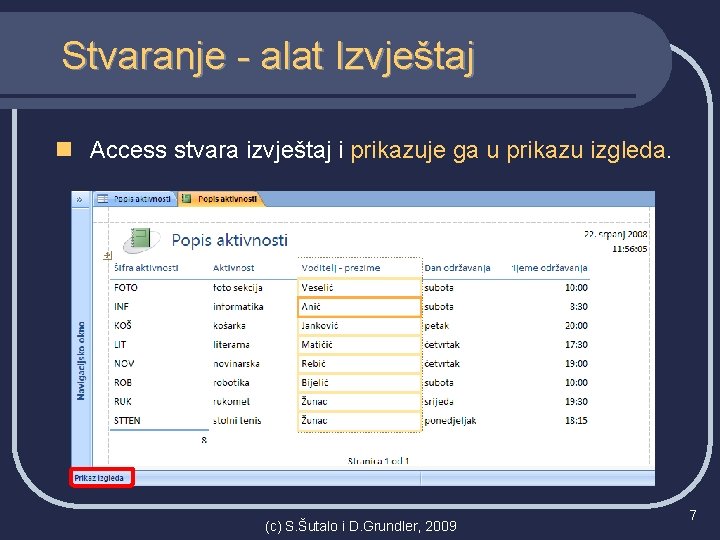The image size is (720, 540).
Task: Click the literarna activity cell
Action: pyautogui.click(x=231, y=345)
